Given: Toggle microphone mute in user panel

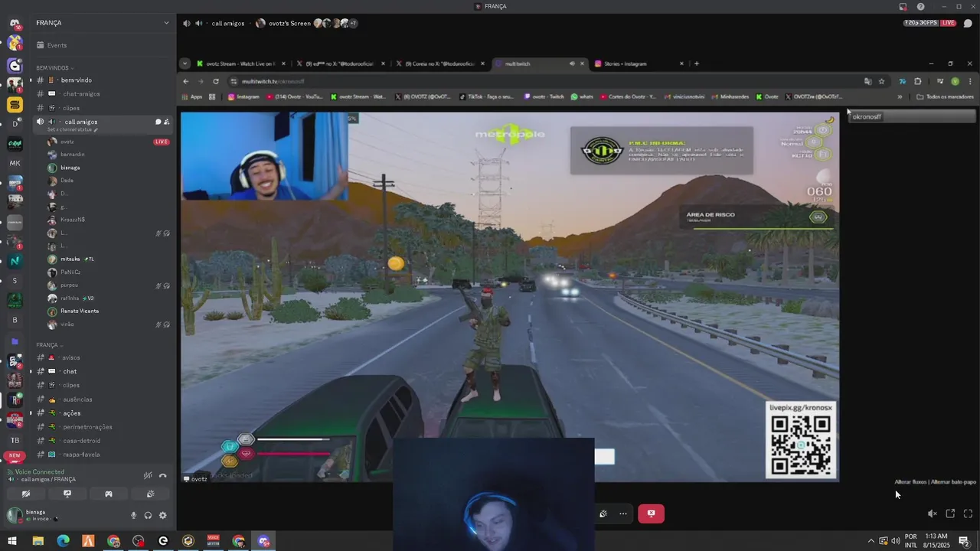Looking at the screenshot, I should point(133,516).
